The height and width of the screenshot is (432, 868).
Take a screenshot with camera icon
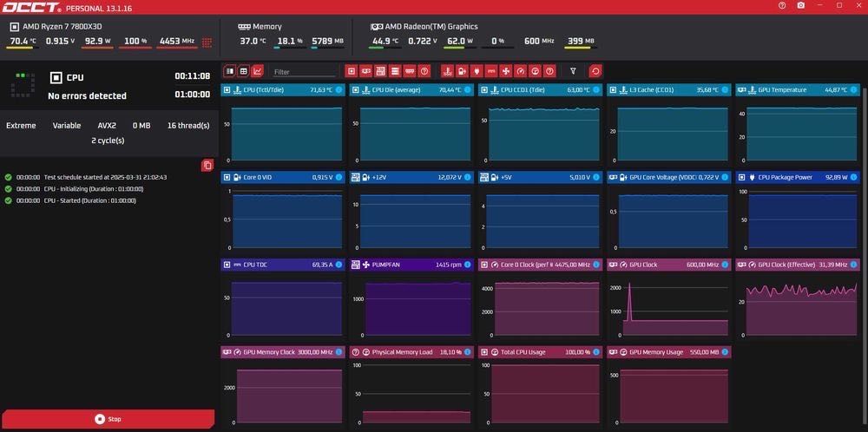point(800,5)
